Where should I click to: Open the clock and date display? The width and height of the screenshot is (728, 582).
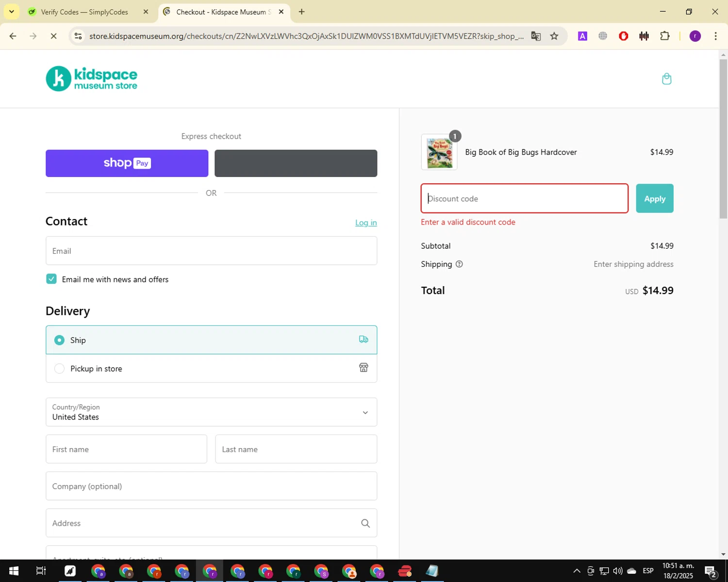tap(678, 571)
